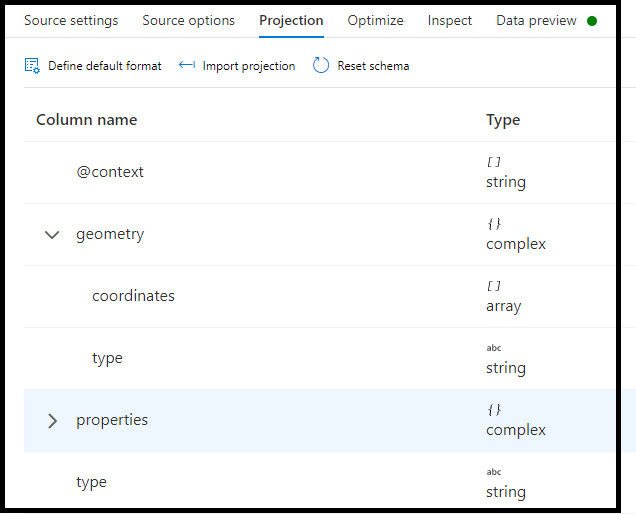Collapse the geometry node chevron
Viewport: 636px width, 514px height.
(53, 235)
